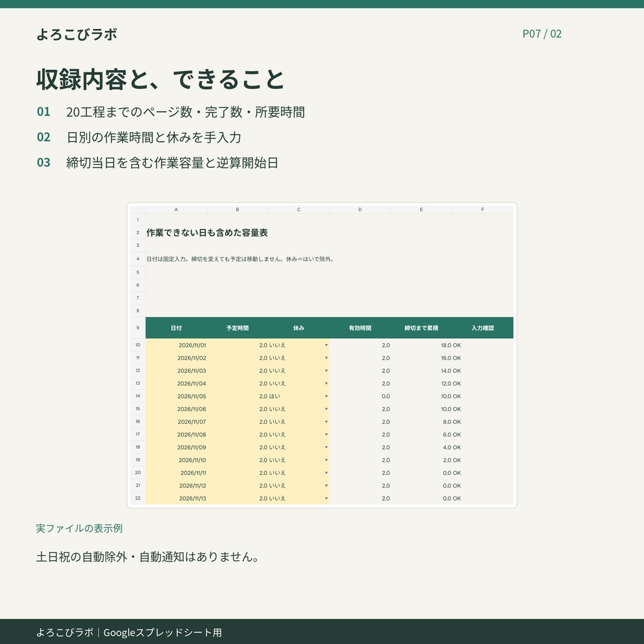The width and height of the screenshot is (644, 644).
Task: Click the 6.0 OK cumulative cell
Action: 452,435
